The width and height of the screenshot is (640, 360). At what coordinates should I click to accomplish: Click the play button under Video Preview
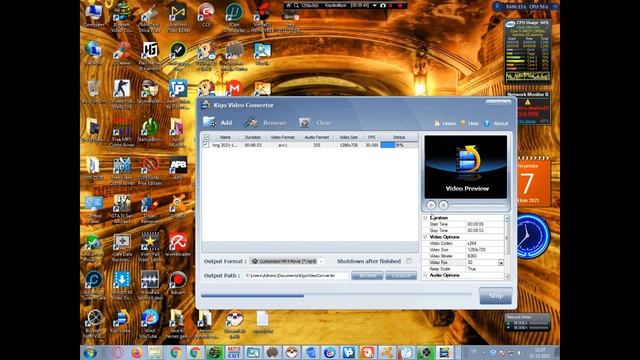point(431,205)
